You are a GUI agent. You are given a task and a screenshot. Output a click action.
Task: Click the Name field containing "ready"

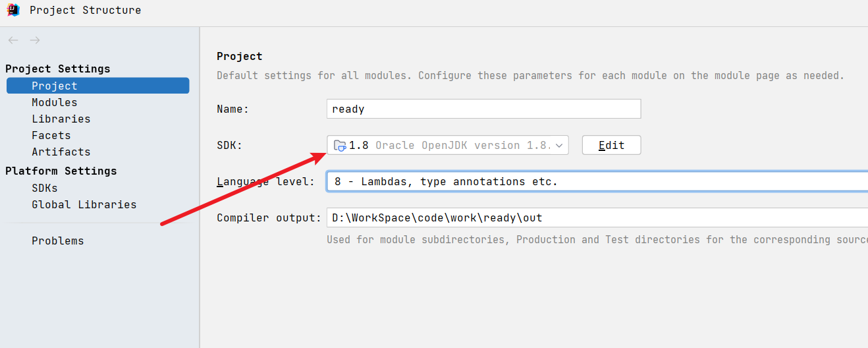coord(483,109)
